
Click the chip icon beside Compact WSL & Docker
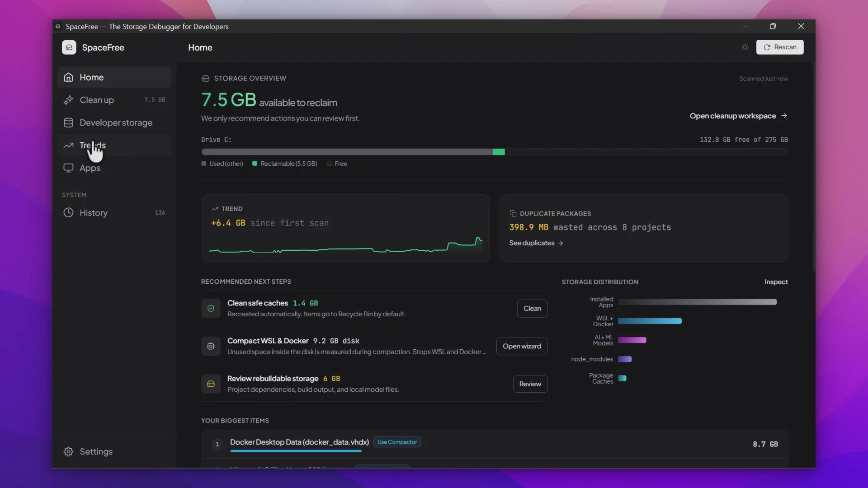[x=211, y=346]
